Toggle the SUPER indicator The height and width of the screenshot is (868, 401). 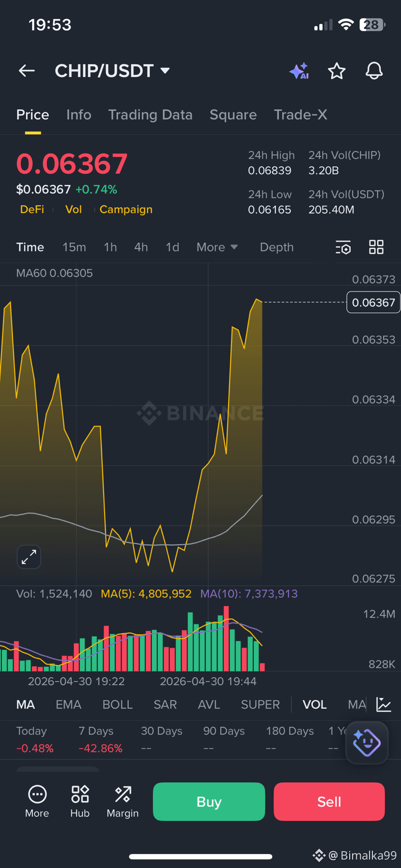(x=261, y=704)
